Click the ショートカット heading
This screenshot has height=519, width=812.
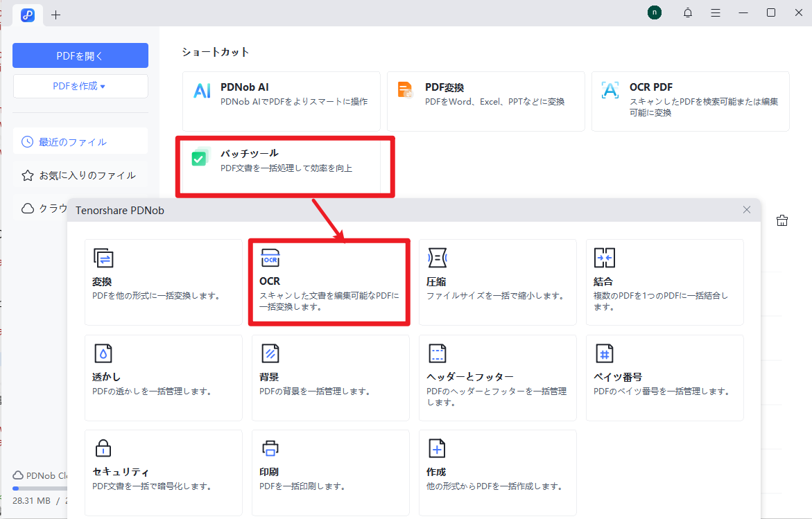[x=216, y=52]
